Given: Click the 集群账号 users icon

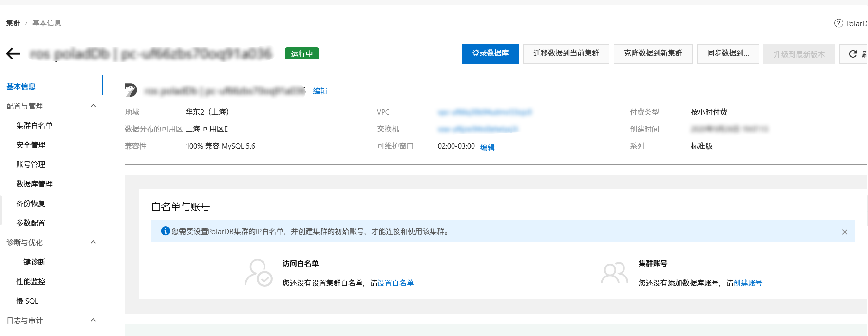Looking at the screenshot, I should tap(614, 273).
